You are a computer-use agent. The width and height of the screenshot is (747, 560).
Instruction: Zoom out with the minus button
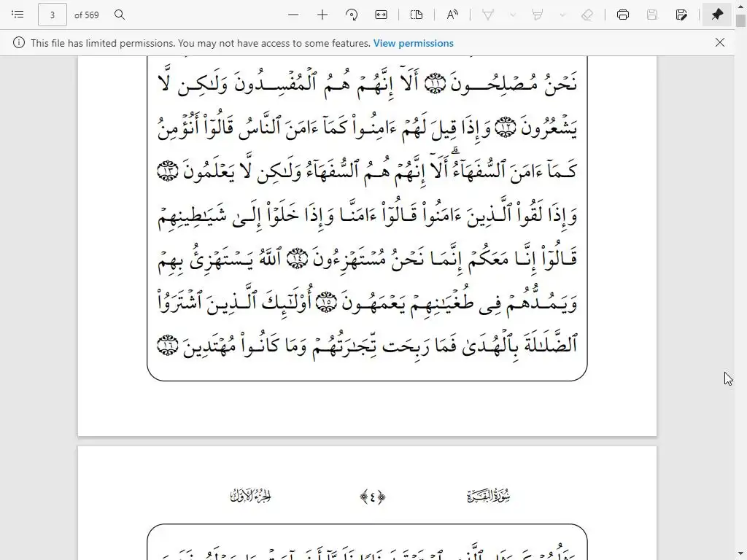coord(293,15)
